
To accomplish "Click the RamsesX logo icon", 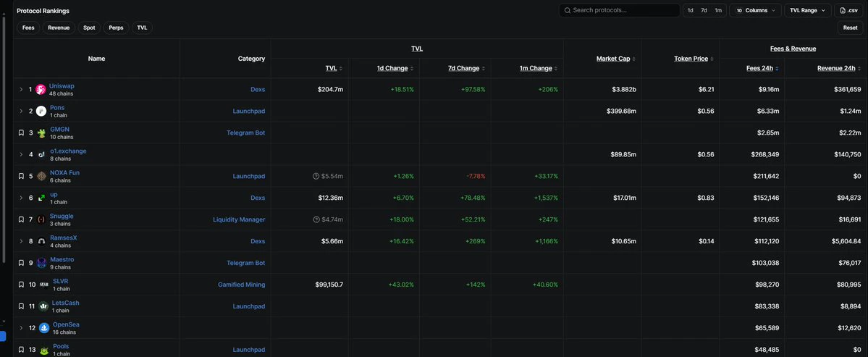I will point(41,241).
